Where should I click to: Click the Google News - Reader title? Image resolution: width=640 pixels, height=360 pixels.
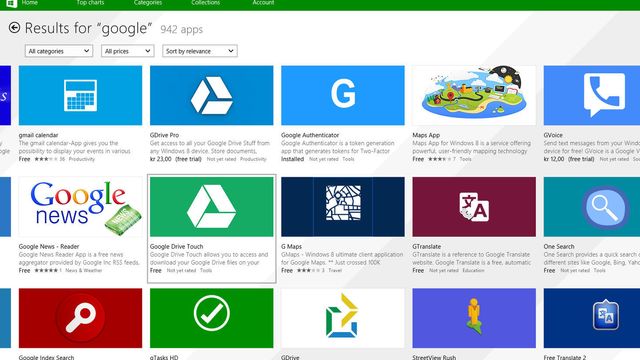49,247
